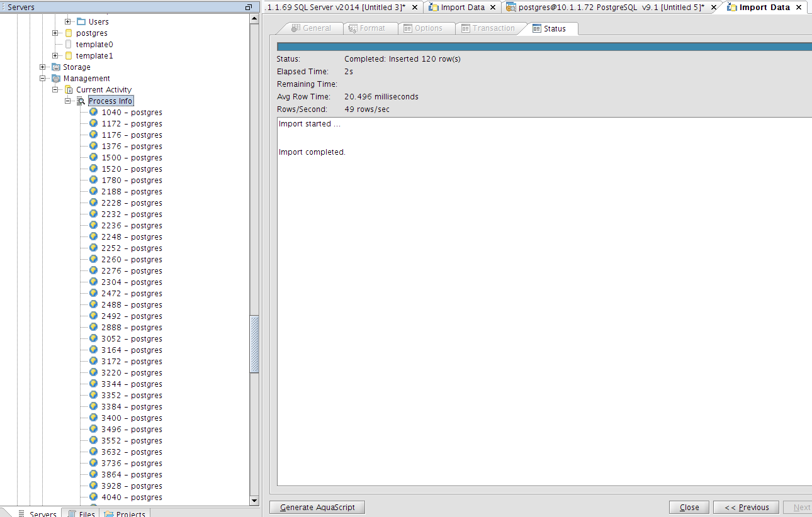Select the Storage node icon
The height and width of the screenshot is (517, 812).
pyautogui.click(x=56, y=67)
